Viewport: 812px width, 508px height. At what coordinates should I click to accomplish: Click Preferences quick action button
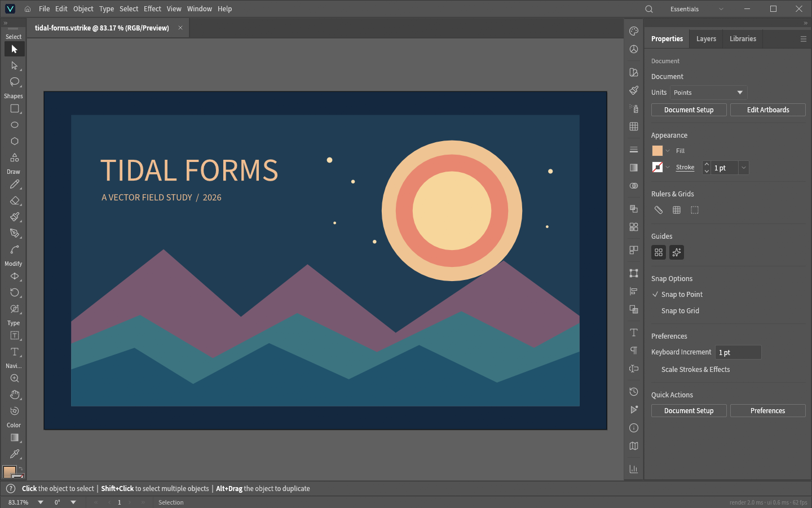click(x=768, y=411)
